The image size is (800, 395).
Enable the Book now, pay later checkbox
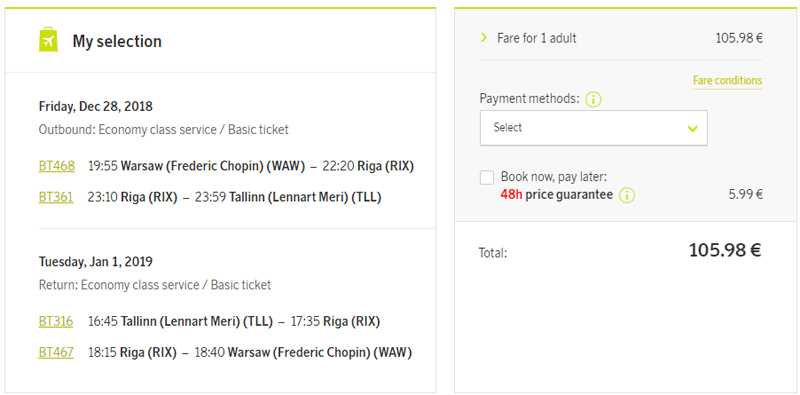click(487, 178)
